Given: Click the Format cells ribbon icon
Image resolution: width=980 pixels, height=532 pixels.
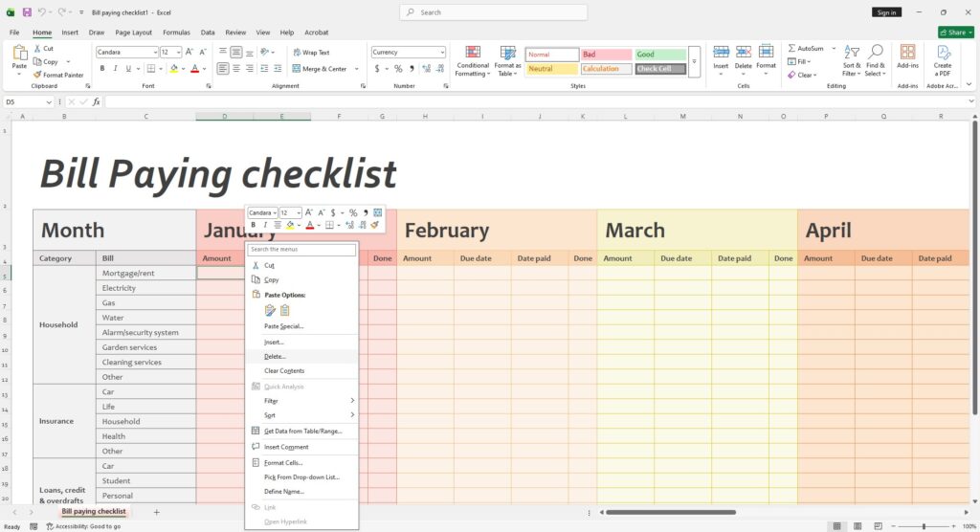Looking at the screenshot, I should pyautogui.click(x=766, y=52).
